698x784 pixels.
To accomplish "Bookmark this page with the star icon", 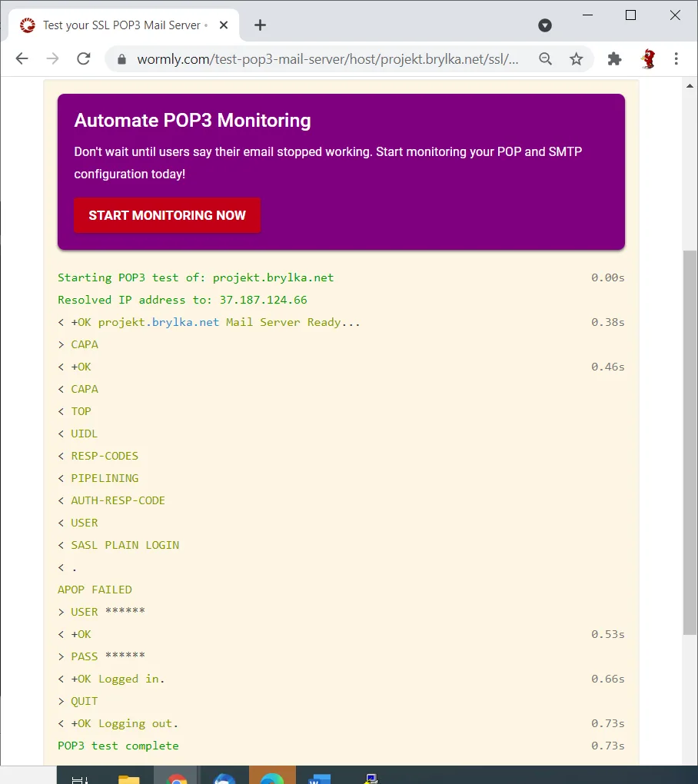I will coord(577,59).
